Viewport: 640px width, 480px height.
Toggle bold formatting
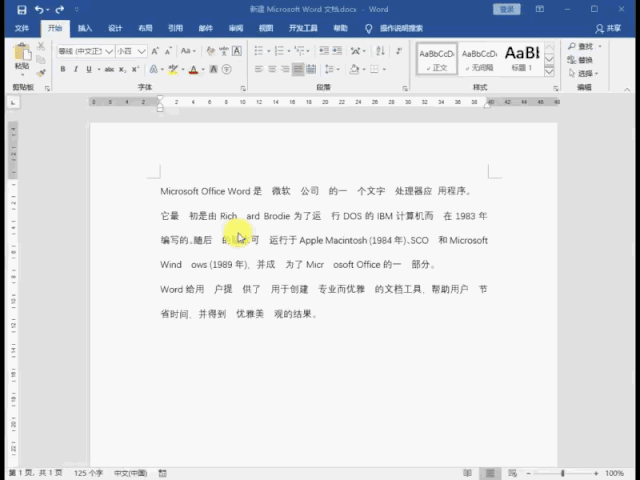coord(63,69)
